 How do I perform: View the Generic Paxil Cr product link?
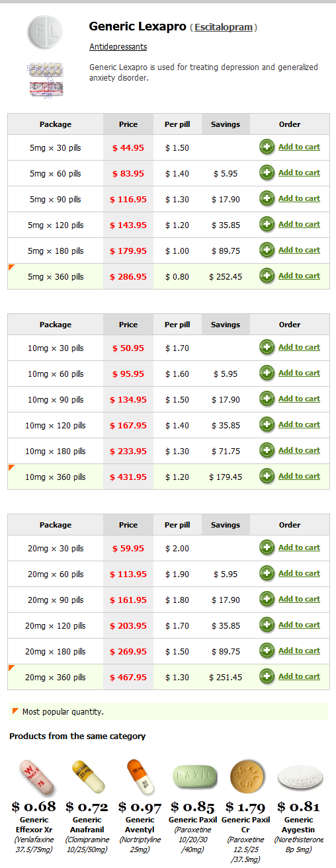[246, 824]
